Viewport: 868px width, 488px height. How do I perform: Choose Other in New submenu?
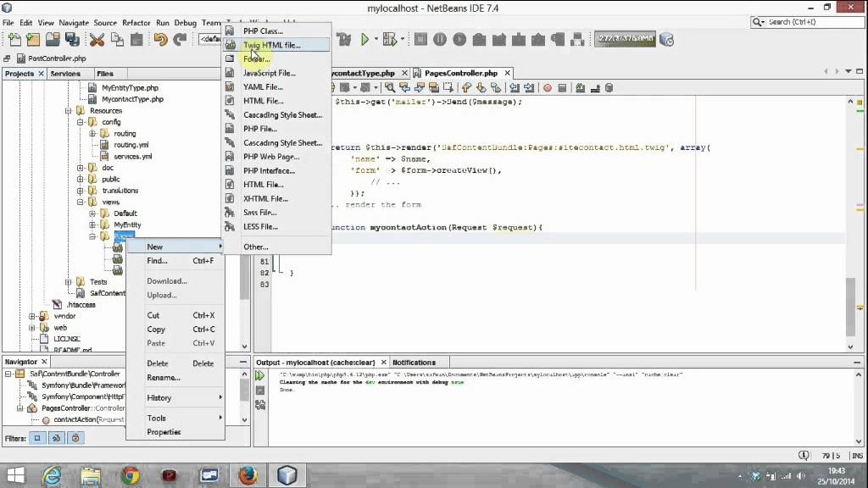point(277,247)
